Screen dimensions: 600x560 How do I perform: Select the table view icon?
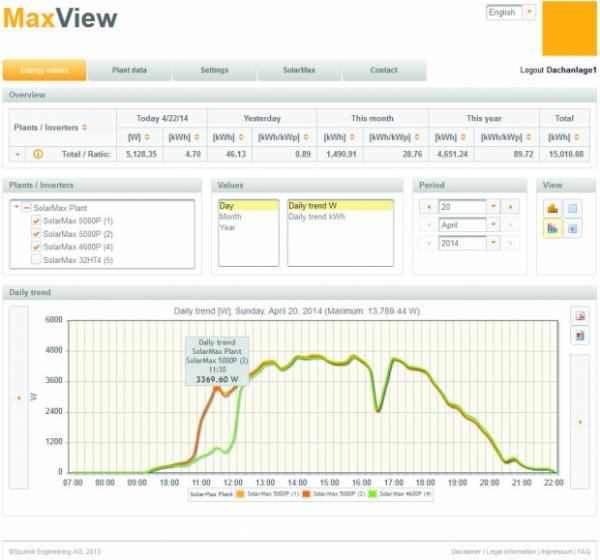click(x=572, y=209)
